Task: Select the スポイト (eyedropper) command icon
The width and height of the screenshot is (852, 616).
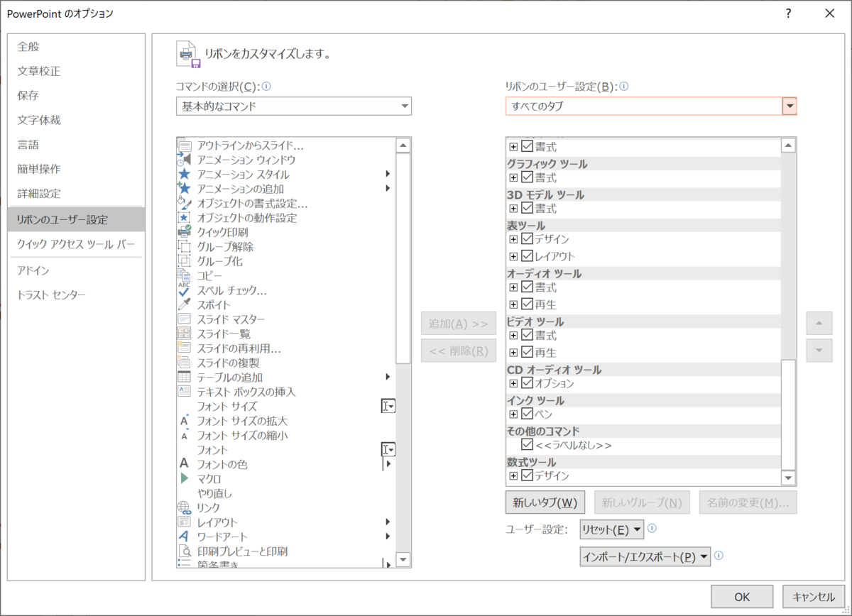Action: point(184,304)
